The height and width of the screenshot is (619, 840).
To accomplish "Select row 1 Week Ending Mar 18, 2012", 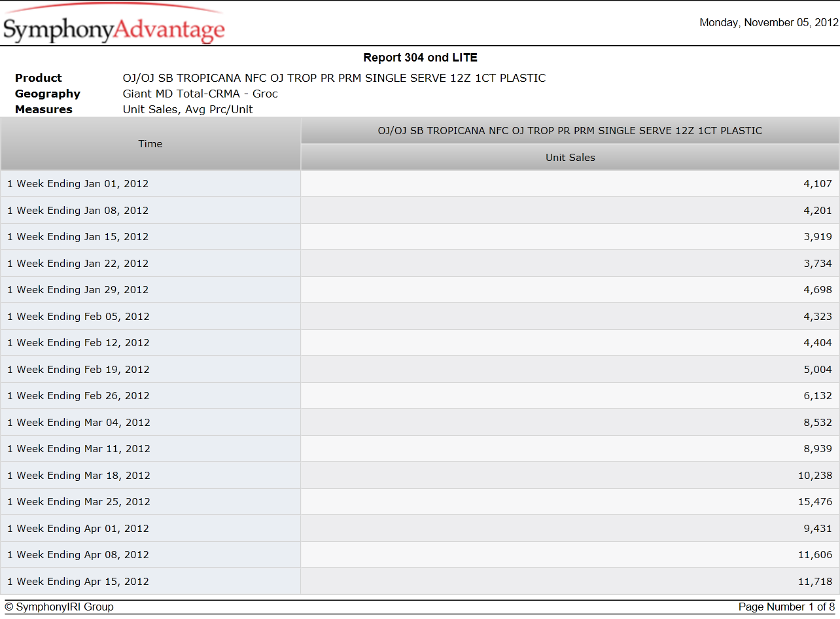I will (420, 475).
